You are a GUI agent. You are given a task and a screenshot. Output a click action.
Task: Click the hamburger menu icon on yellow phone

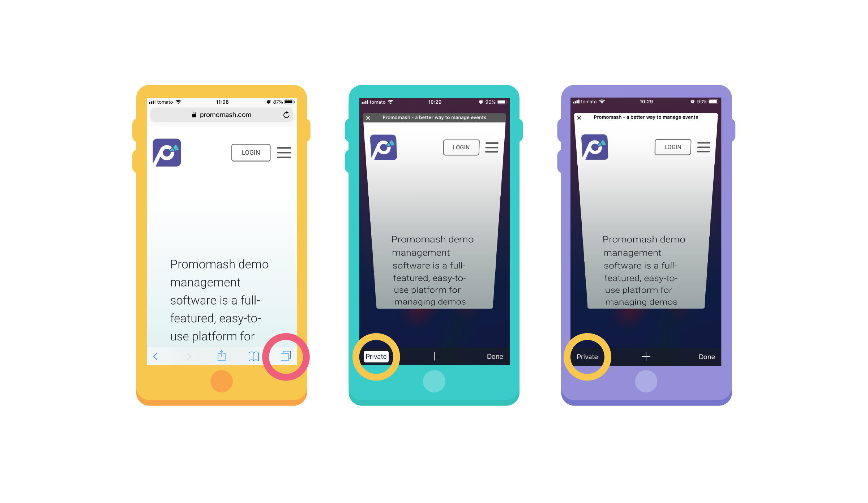(x=285, y=152)
